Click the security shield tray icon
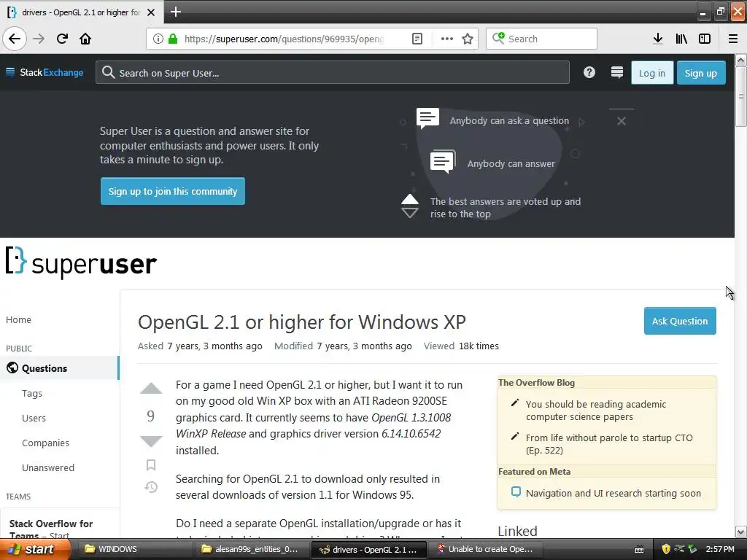747x560 pixels. point(666,549)
